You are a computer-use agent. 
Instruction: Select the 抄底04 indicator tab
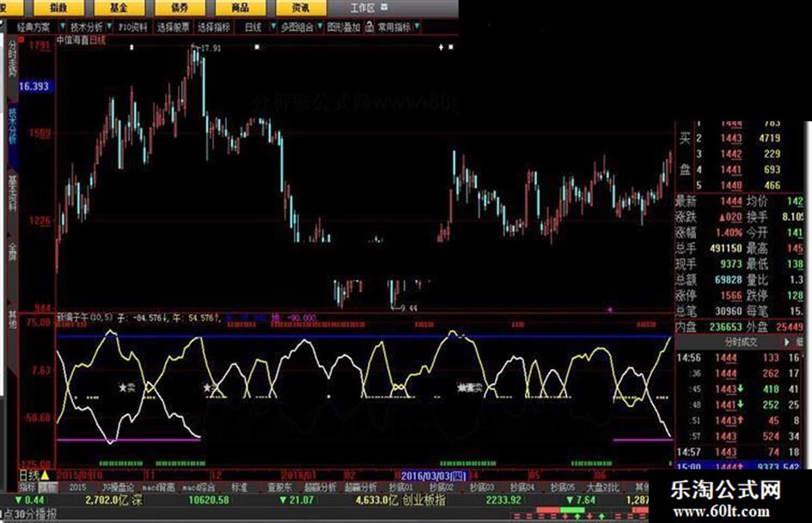pyautogui.click(x=522, y=487)
